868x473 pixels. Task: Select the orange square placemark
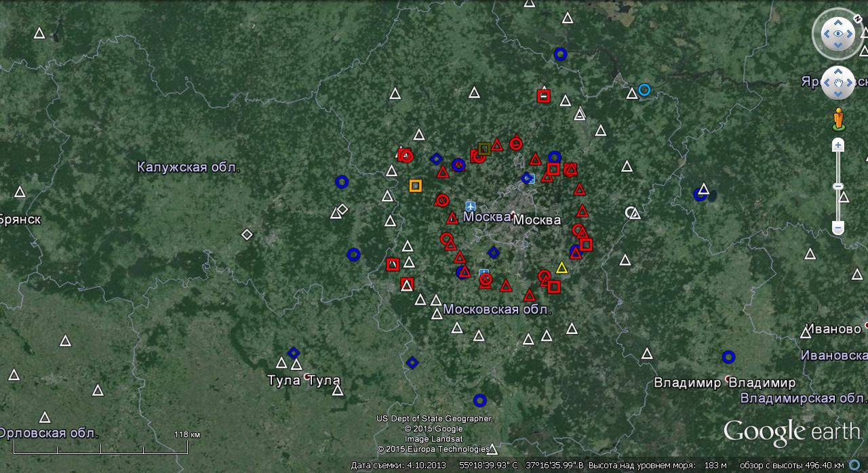(415, 185)
